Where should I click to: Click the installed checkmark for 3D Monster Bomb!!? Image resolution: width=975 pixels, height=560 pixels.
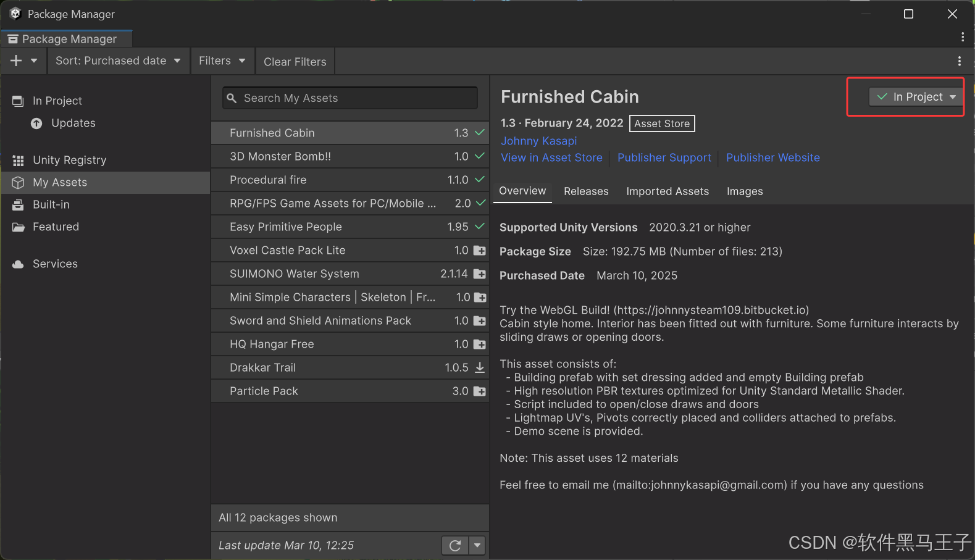tap(480, 156)
